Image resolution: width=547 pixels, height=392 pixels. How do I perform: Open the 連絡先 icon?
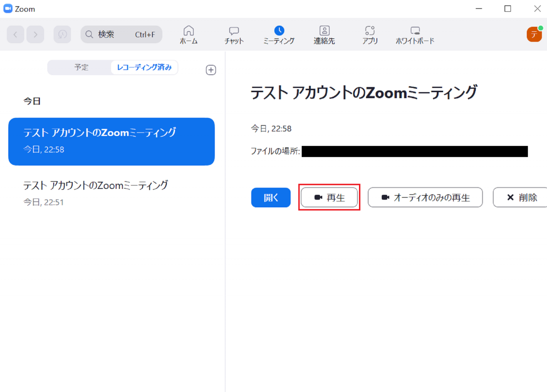coord(324,34)
